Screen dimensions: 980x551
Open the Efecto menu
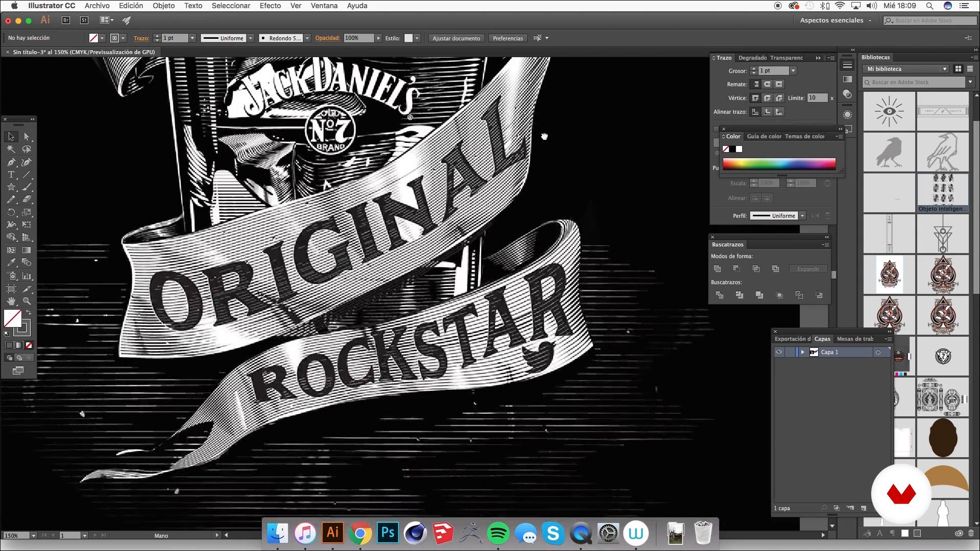270,6
